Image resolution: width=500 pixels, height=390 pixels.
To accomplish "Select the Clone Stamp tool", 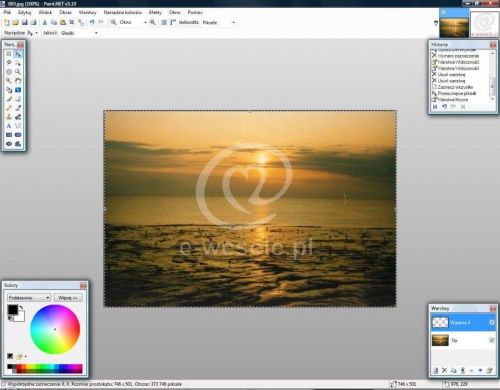I will tap(9, 117).
